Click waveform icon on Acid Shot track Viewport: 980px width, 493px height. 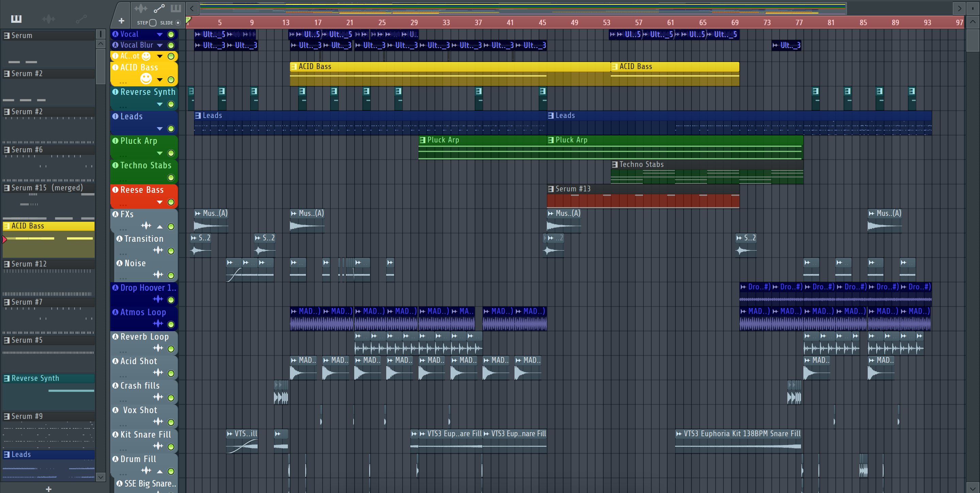pos(158,373)
